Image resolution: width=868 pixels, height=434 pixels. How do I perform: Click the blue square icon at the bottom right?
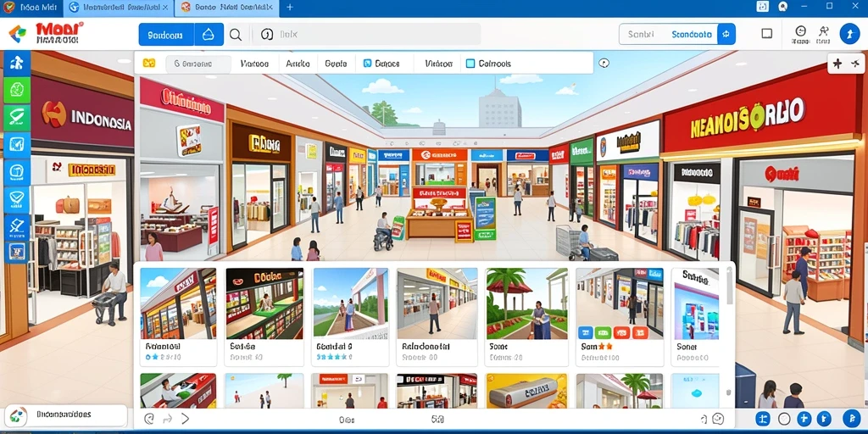pyautogui.click(x=764, y=419)
